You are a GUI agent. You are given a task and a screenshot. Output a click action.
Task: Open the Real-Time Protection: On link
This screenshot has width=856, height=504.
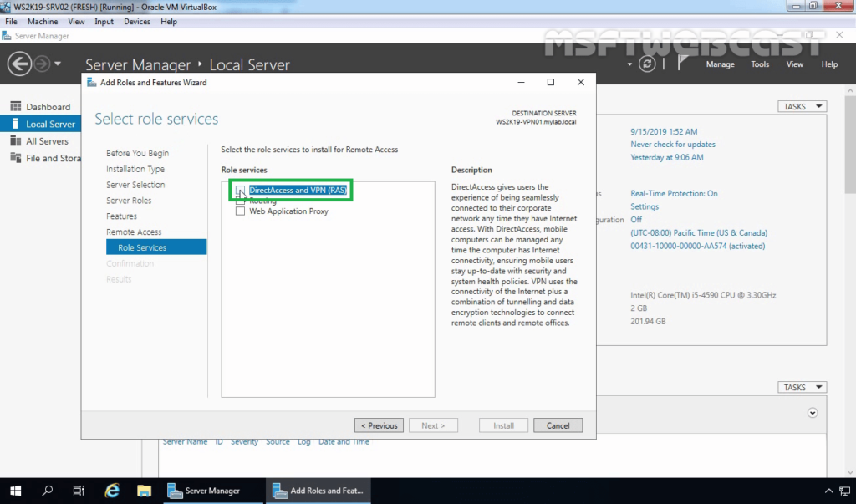674,193
